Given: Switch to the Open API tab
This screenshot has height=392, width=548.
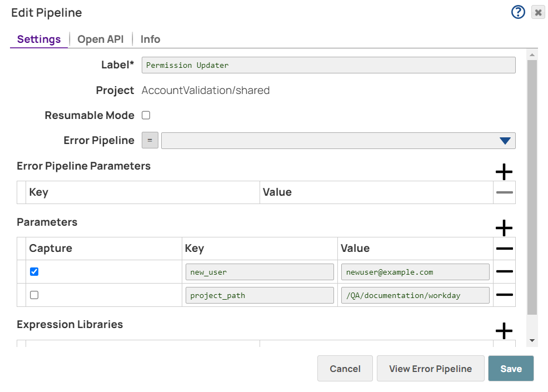Looking at the screenshot, I should coord(100,39).
